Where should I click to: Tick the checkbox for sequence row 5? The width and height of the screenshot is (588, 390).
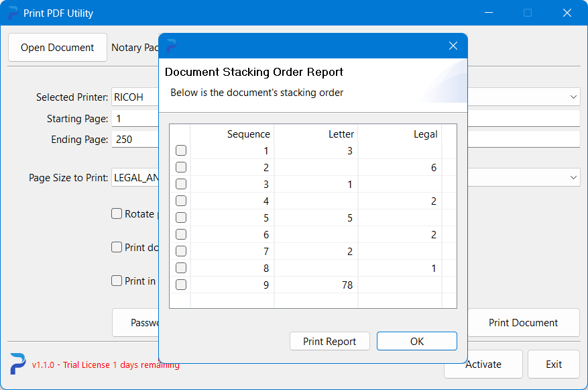[x=181, y=218]
